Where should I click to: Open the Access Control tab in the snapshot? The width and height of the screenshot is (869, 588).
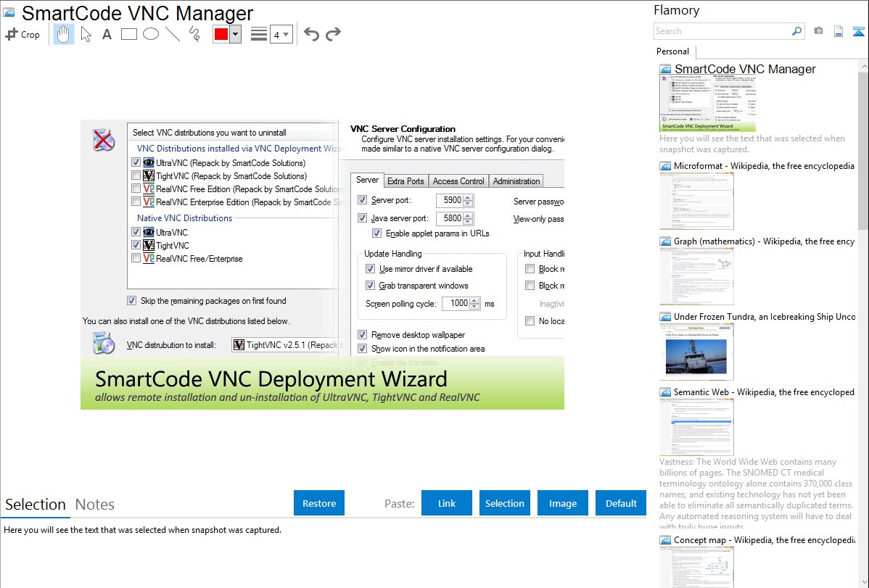tap(458, 181)
